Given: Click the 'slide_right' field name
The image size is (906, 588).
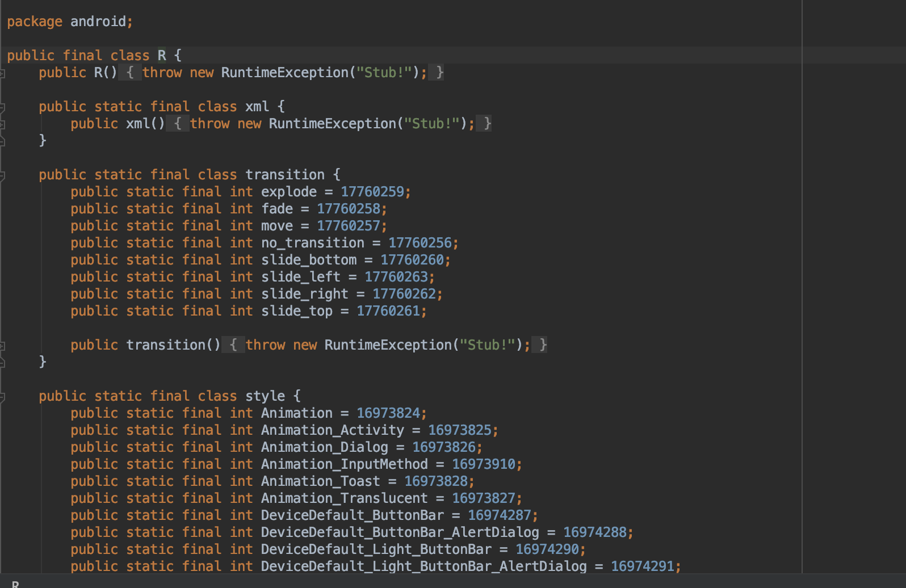Looking at the screenshot, I should point(305,294).
